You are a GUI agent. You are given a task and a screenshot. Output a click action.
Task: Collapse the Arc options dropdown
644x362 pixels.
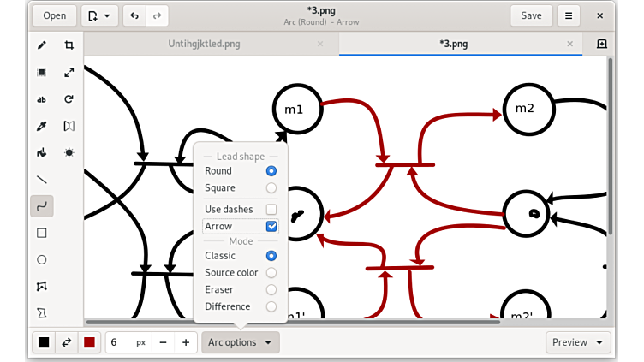(x=241, y=342)
